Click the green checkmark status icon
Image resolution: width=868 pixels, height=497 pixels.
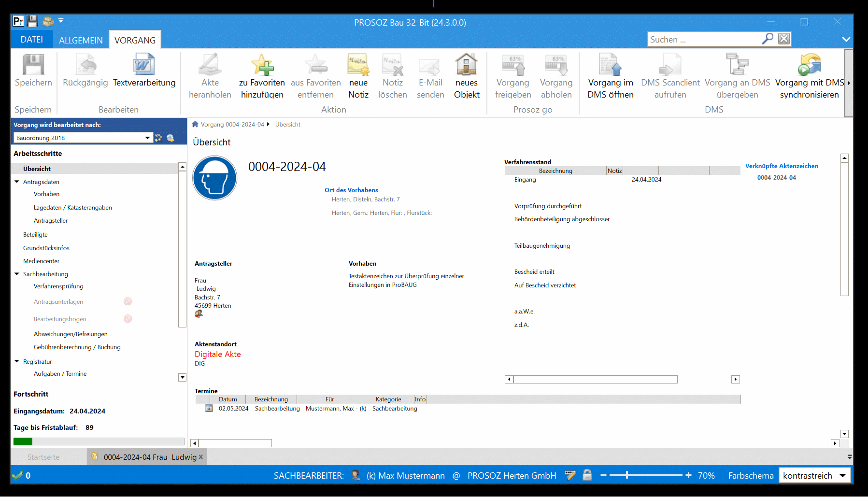click(x=17, y=475)
